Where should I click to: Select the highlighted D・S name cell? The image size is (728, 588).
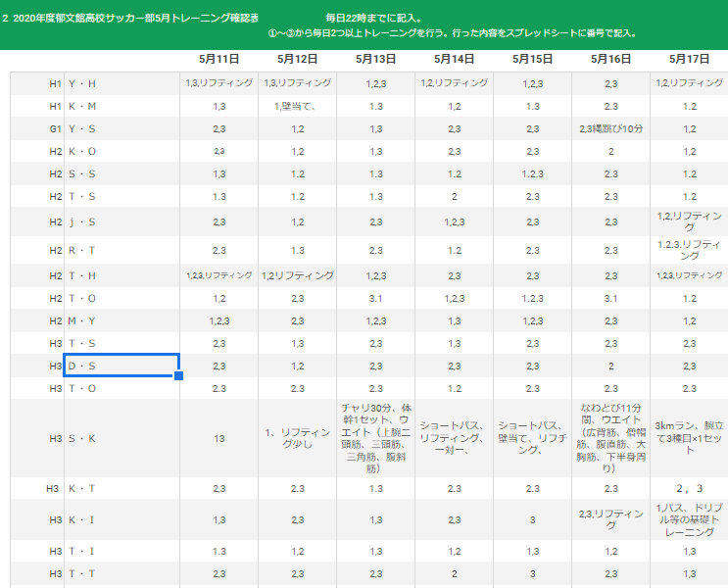tap(121, 366)
